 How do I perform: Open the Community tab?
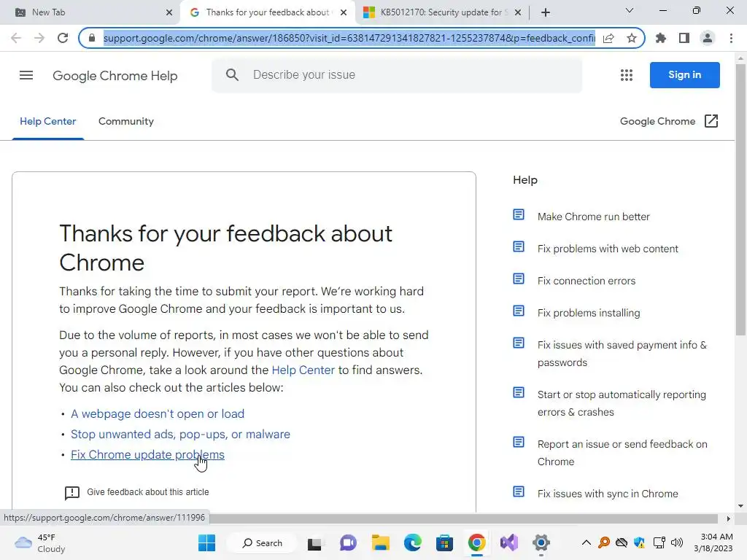(126, 122)
